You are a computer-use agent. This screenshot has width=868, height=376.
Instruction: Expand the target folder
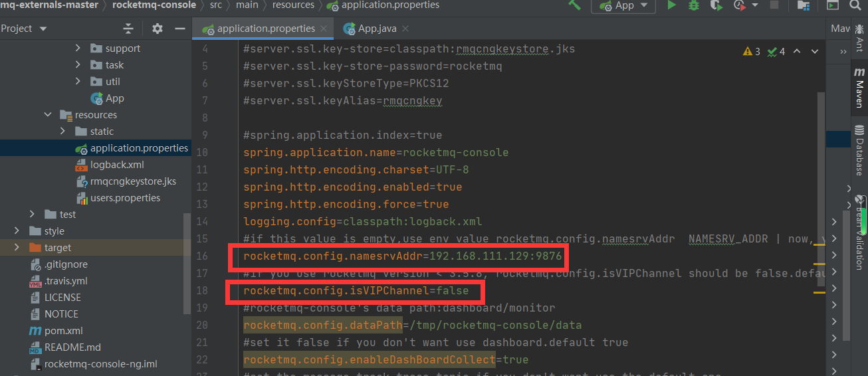[17, 247]
